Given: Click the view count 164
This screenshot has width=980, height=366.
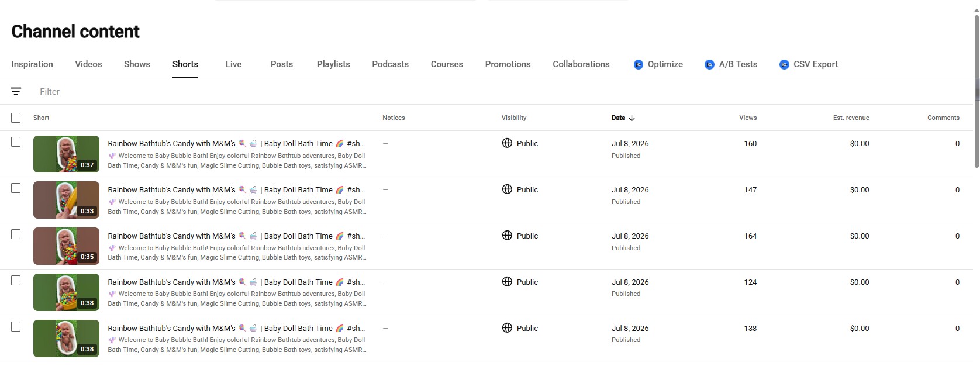Looking at the screenshot, I should click(x=750, y=236).
